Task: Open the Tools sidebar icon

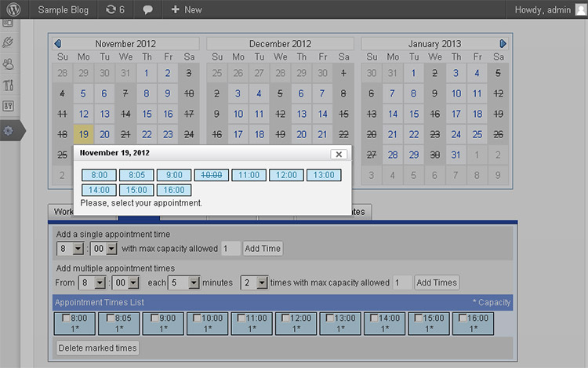Action: tap(8, 86)
